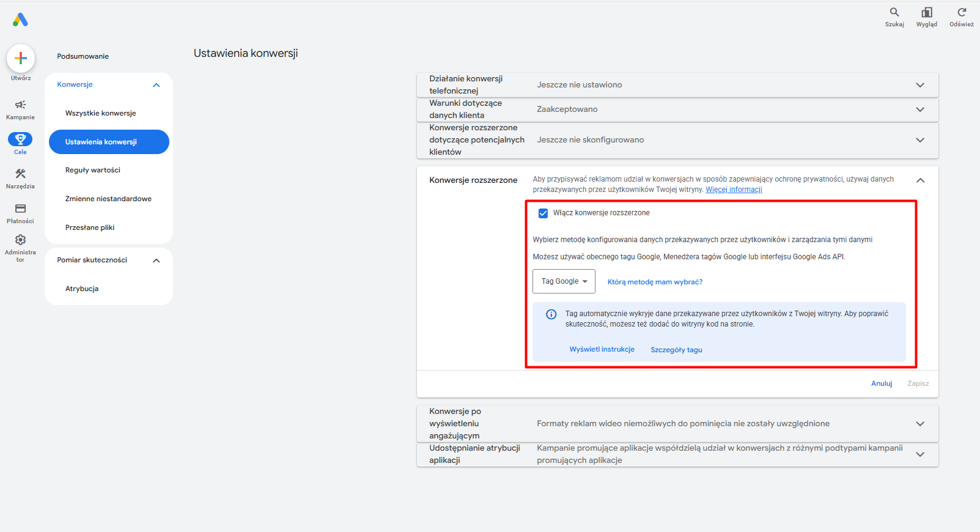This screenshot has width=980, height=532.
Task: Open the Szukaj search icon
Action: pyautogui.click(x=894, y=12)
